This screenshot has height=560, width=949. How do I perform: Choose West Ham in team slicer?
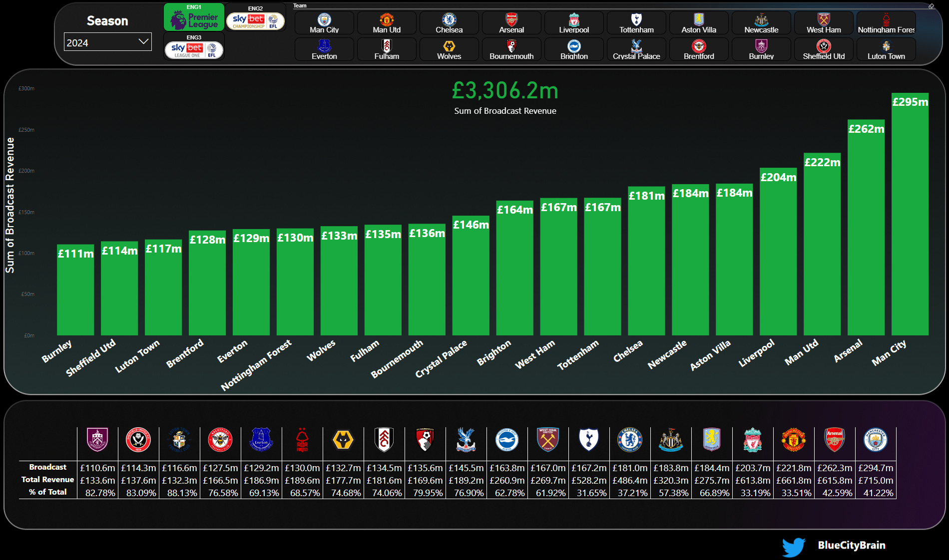pyautogui.click(x=824, y=23)
